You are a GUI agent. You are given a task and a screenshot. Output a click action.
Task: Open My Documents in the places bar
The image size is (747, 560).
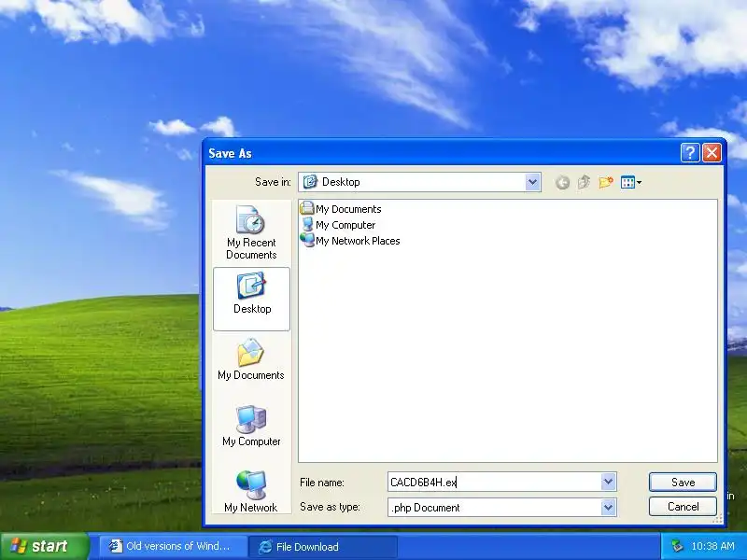tap(251, 359)
